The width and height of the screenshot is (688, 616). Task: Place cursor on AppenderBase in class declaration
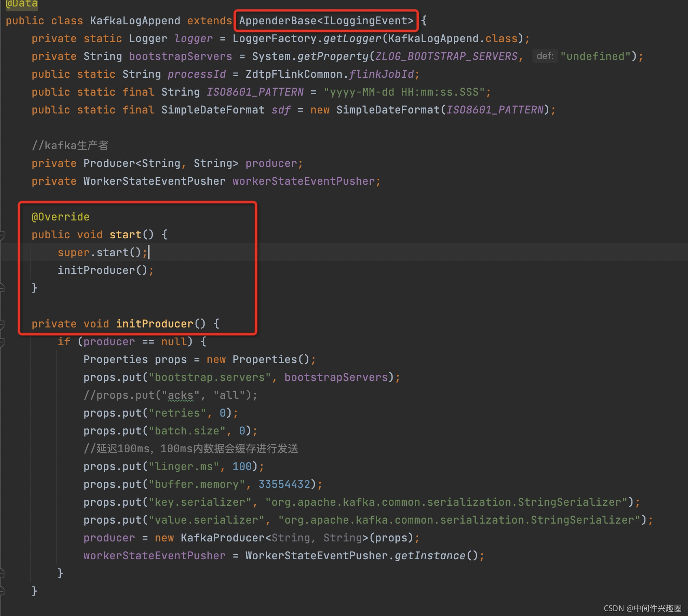278,21
